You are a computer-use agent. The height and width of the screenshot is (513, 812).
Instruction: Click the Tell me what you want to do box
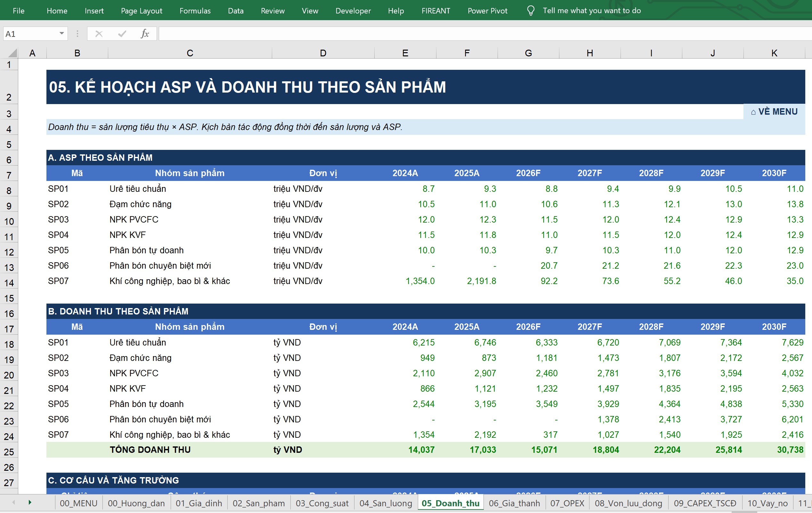coord(591,11)
